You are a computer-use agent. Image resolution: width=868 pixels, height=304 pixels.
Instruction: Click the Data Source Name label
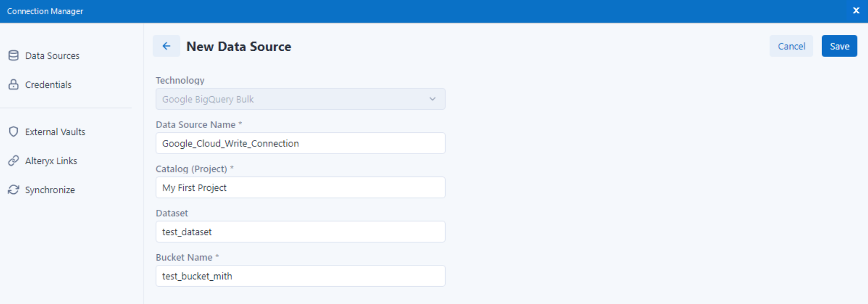(199, 125)
